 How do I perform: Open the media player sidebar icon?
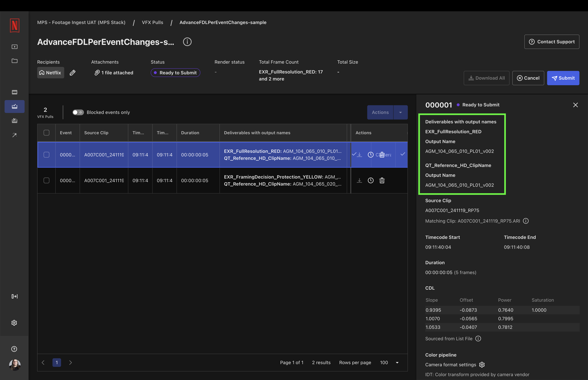15,47
